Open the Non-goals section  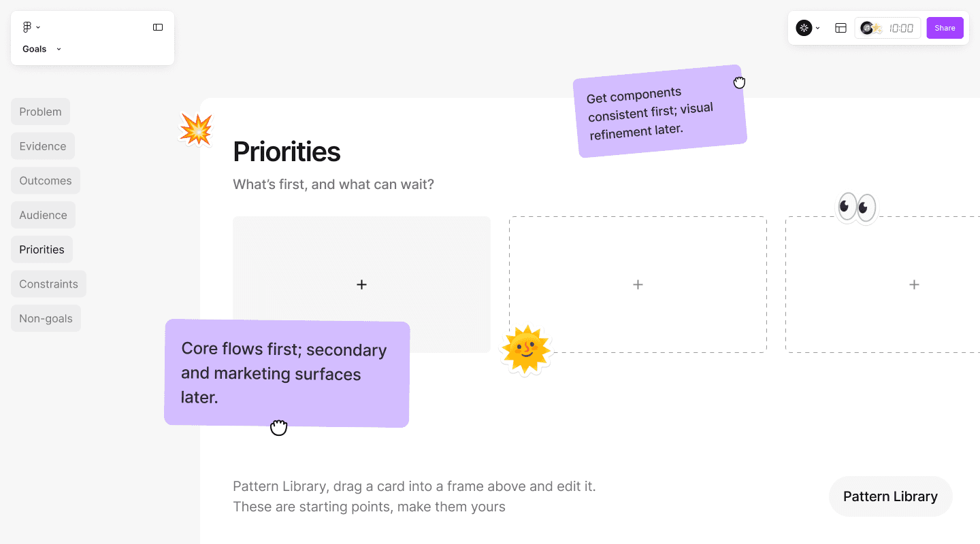[x=46, y=318]
